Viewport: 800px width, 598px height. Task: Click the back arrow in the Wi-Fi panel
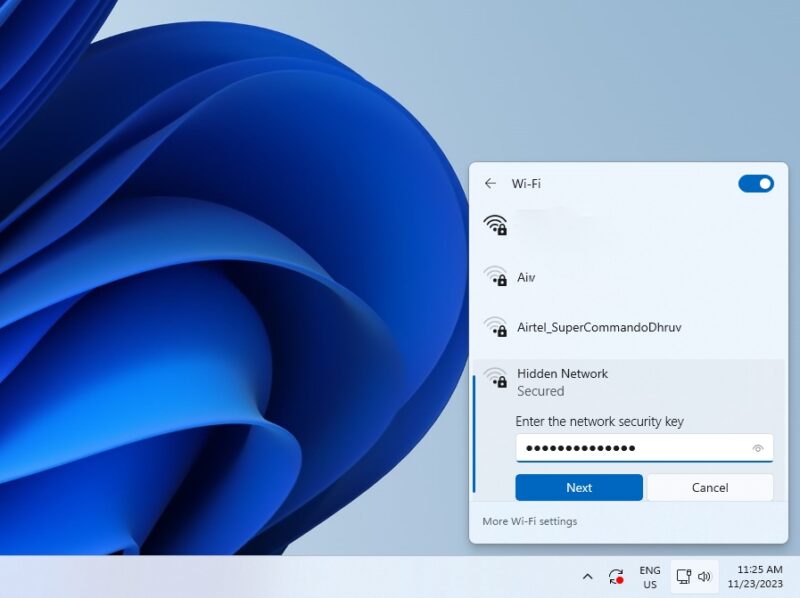click(x=491, y=183)
